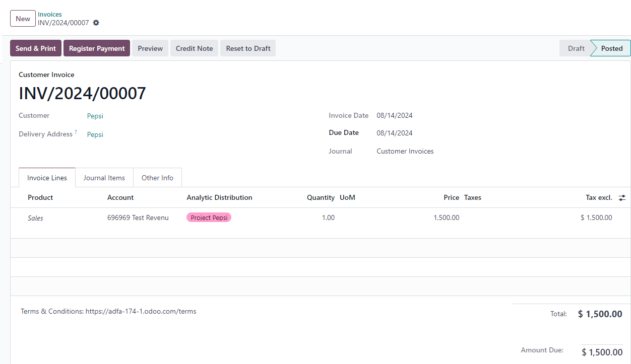Click the Total amount $ 1,500.00

tap(600, 314)
